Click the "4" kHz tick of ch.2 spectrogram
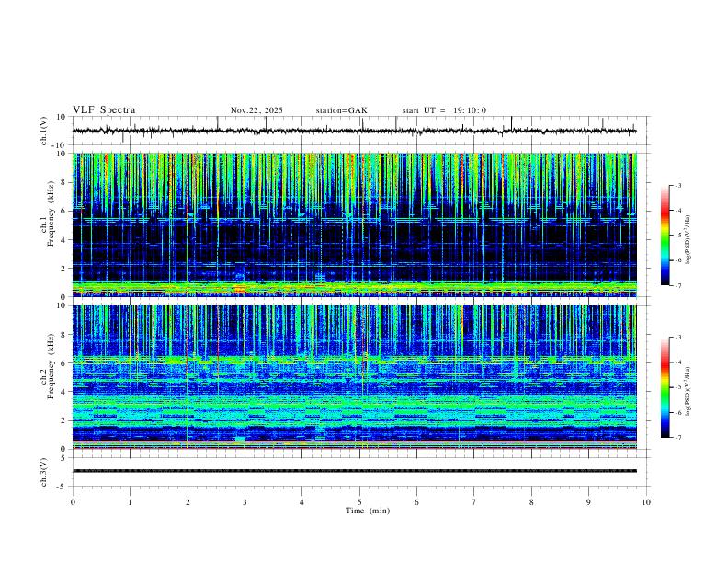Viewport: 728px width, 563px height. [65, 392]
